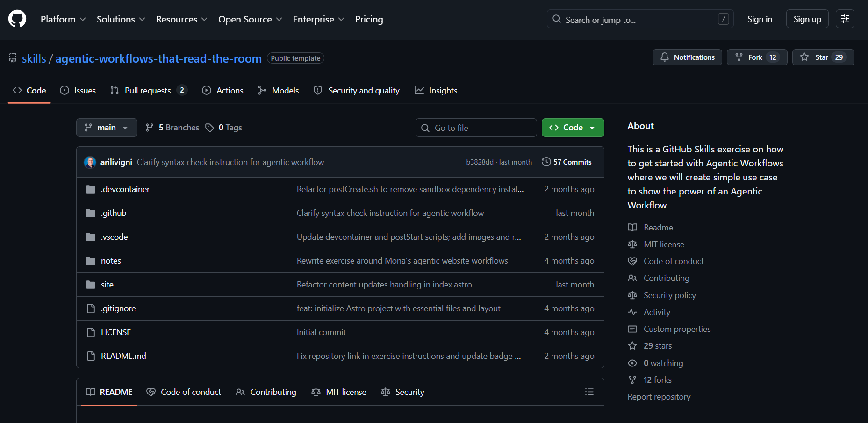
Task: Open the green Code dropdown button
Action: [573, 128]
